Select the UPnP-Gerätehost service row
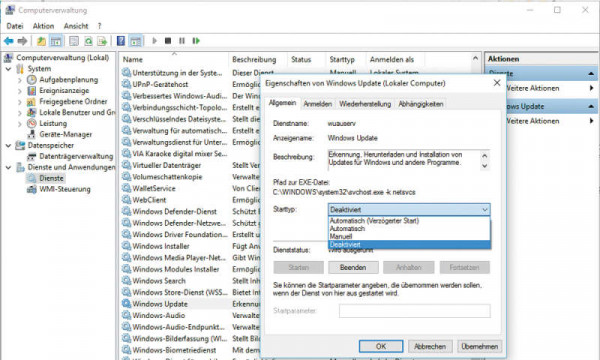The width and height of the screenshot is (600, 360). tap(191, 84)
